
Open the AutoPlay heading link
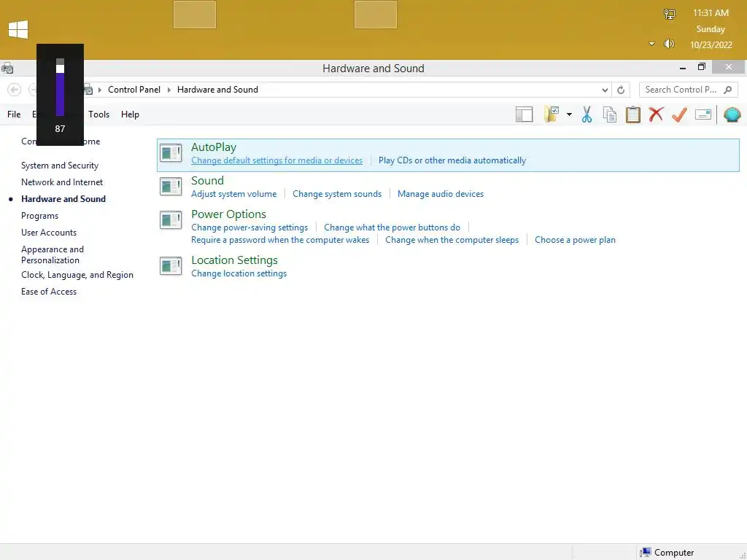point(214,147)
